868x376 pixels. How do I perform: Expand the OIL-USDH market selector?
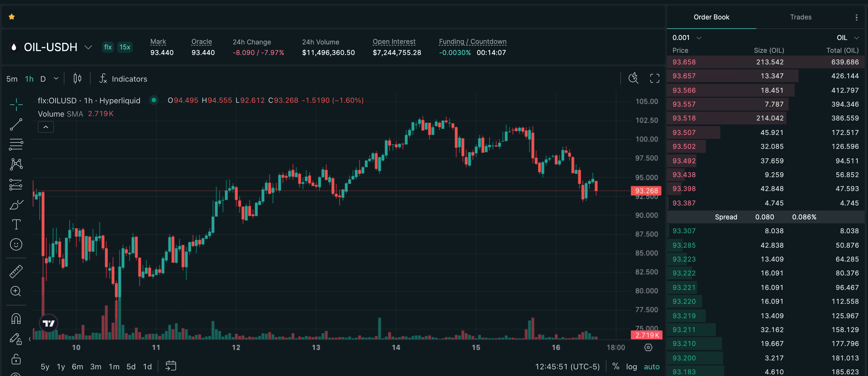click(x=88, y=47)
